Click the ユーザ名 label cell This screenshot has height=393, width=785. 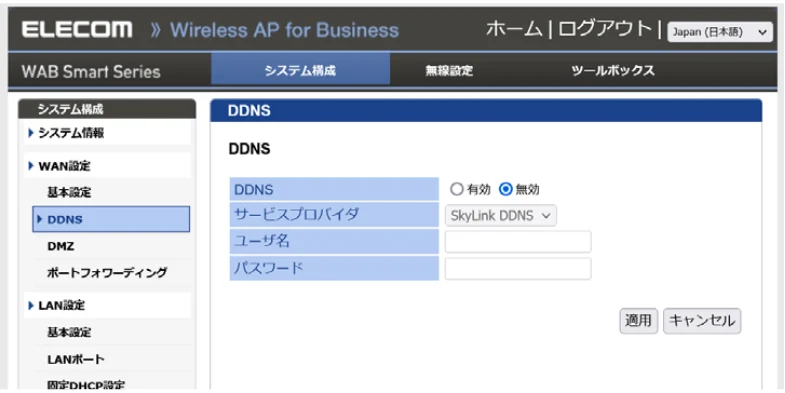click(334, 241)
